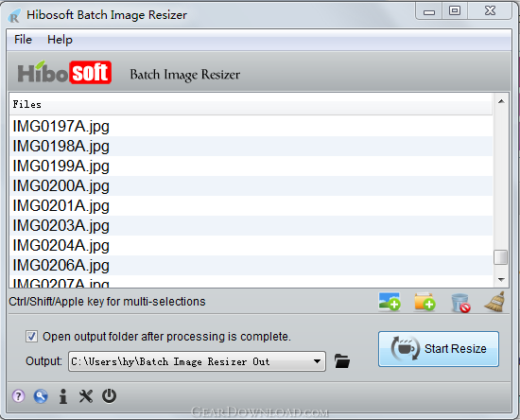Clear the file list with broom icon
The image size is (520, 420).
[x=494, y=302]
